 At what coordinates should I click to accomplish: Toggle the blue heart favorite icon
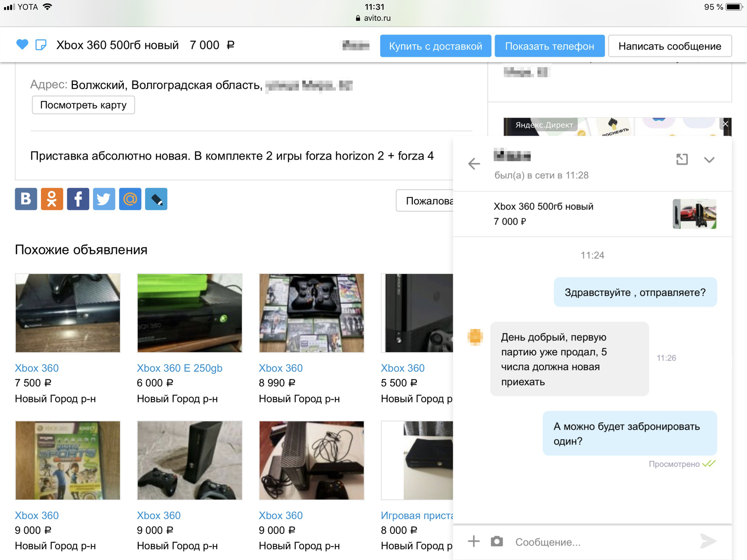pyautogui.click(x=22, y=44)
